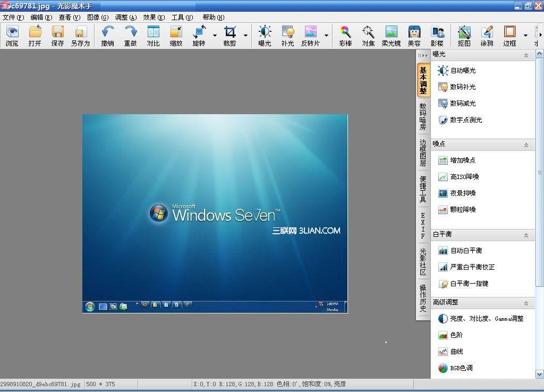
Task: Open 曲线 curves option
Action: pyautogui.click(x=450, y=352)
